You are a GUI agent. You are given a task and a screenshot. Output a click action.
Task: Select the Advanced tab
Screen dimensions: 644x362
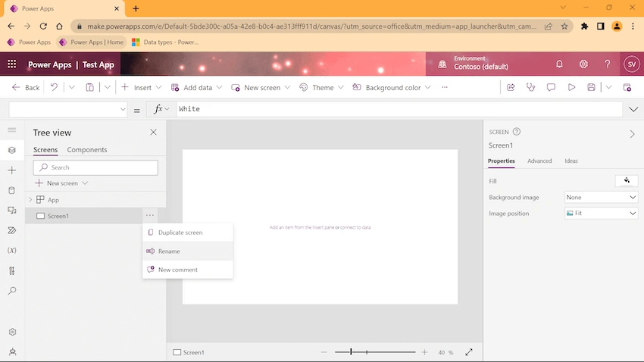[x=539, y=161]
